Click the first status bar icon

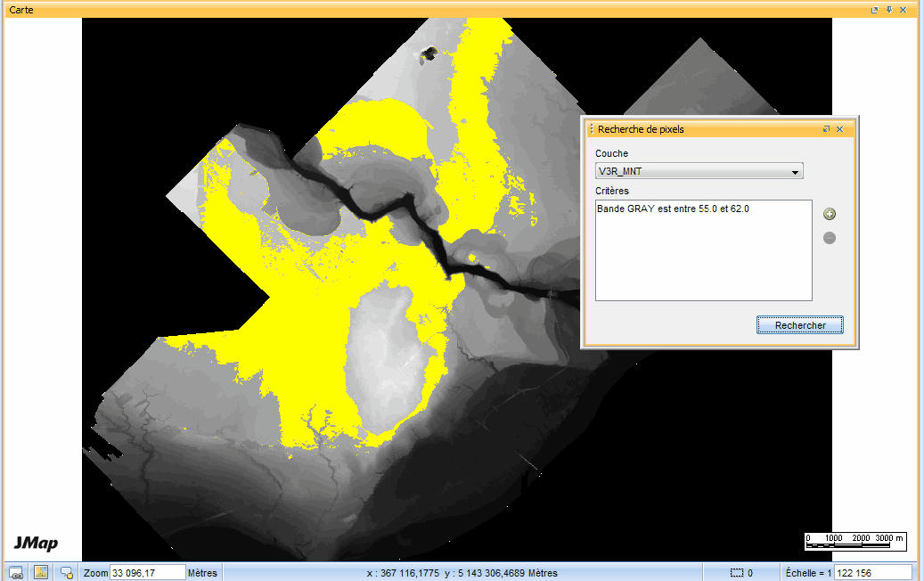click(x=15, y=572)
